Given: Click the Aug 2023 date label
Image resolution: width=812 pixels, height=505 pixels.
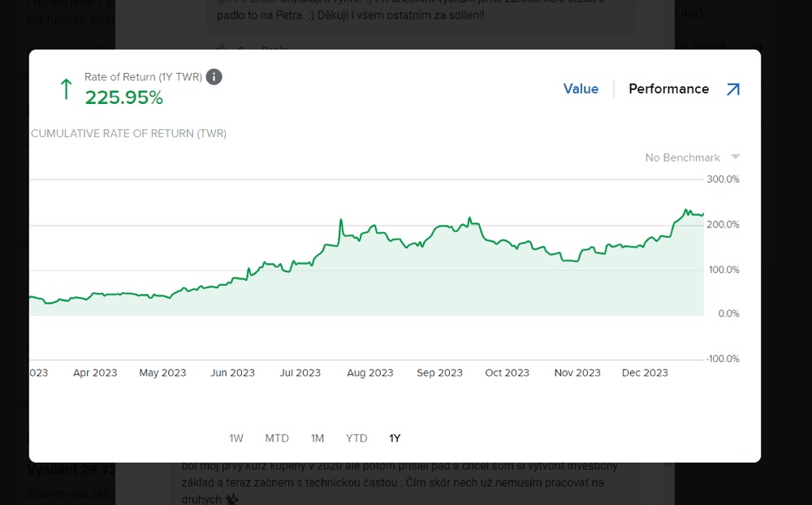Looking at the screenshot, I should pyautogui.click(x=370, y=373).
